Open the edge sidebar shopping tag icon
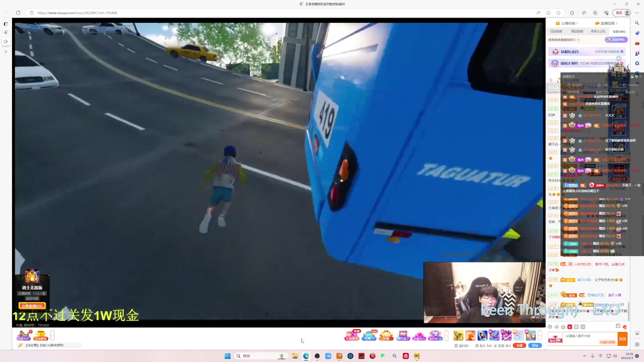Viewport: 644px width, 362px height. (x=637, y=33)
